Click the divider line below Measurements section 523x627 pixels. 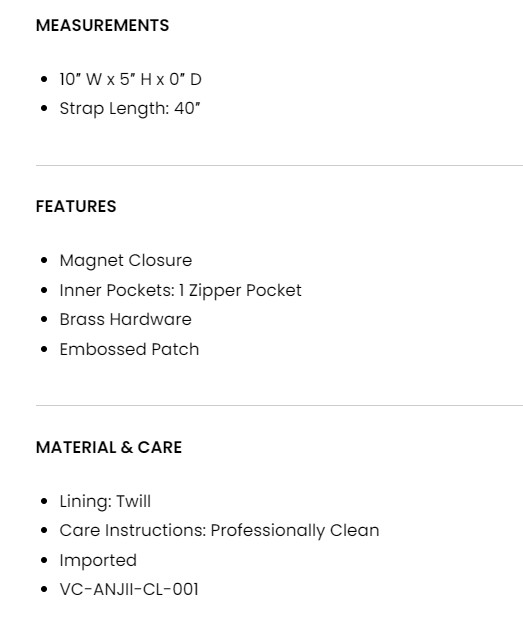(x=279, y=165)
